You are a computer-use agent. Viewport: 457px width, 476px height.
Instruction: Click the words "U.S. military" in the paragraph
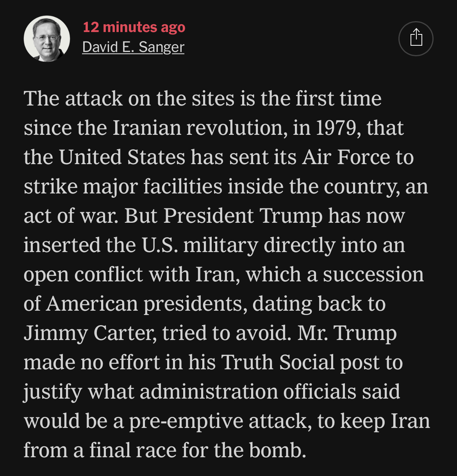click(200, 245)
